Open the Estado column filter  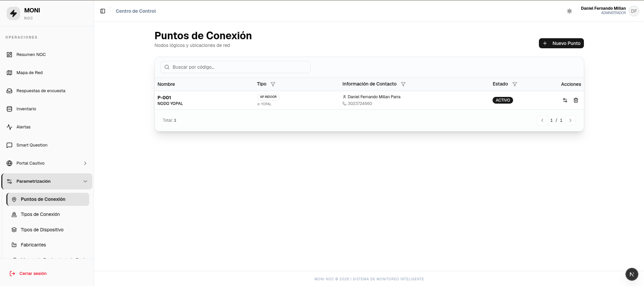coord(515,84)
